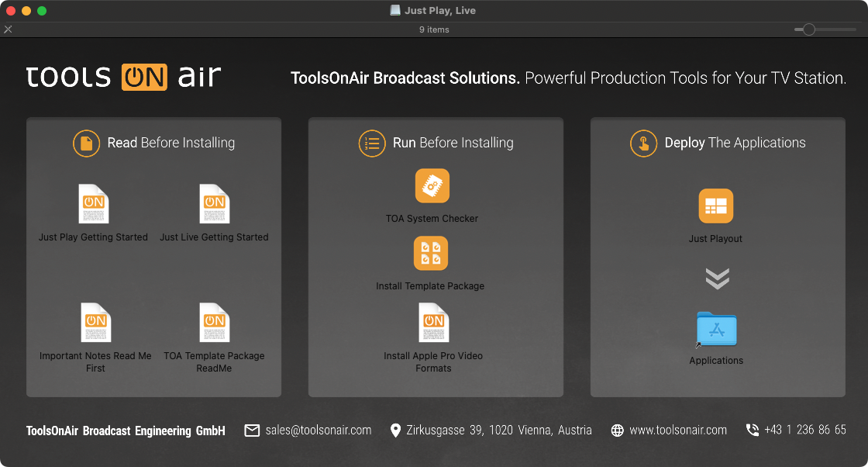Click the Just Playout label text
The height and width of the screenshot is (467, 868).
point(715,239)
